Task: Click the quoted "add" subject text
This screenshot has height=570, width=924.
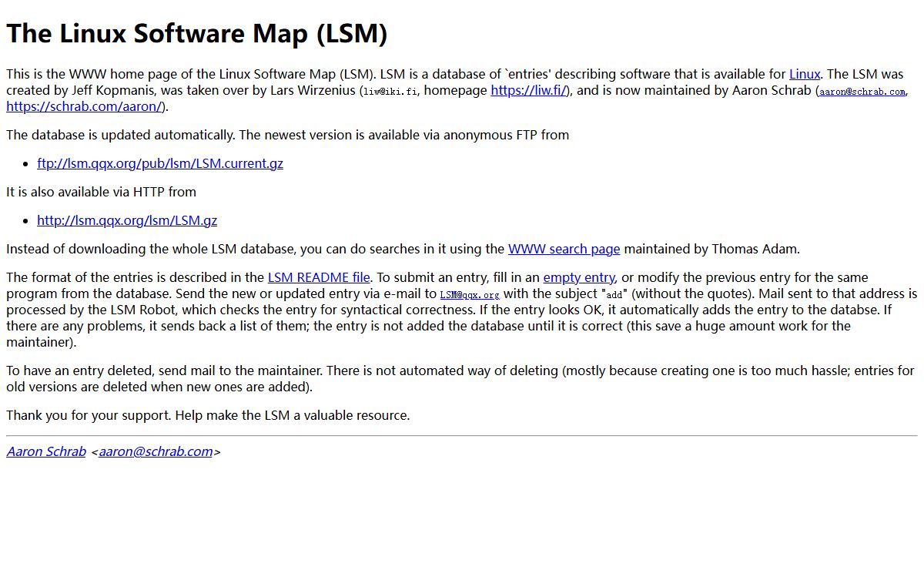Action: coord(614,295)
